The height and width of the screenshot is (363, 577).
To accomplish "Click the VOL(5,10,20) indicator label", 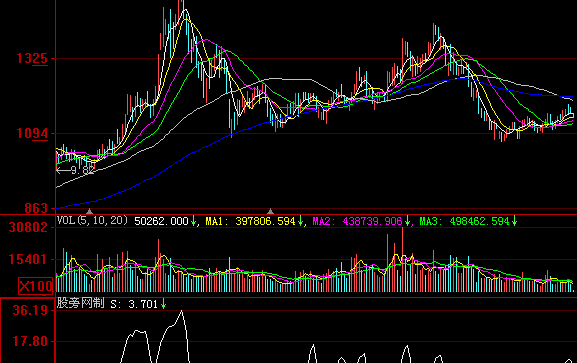I will [92, 221].
